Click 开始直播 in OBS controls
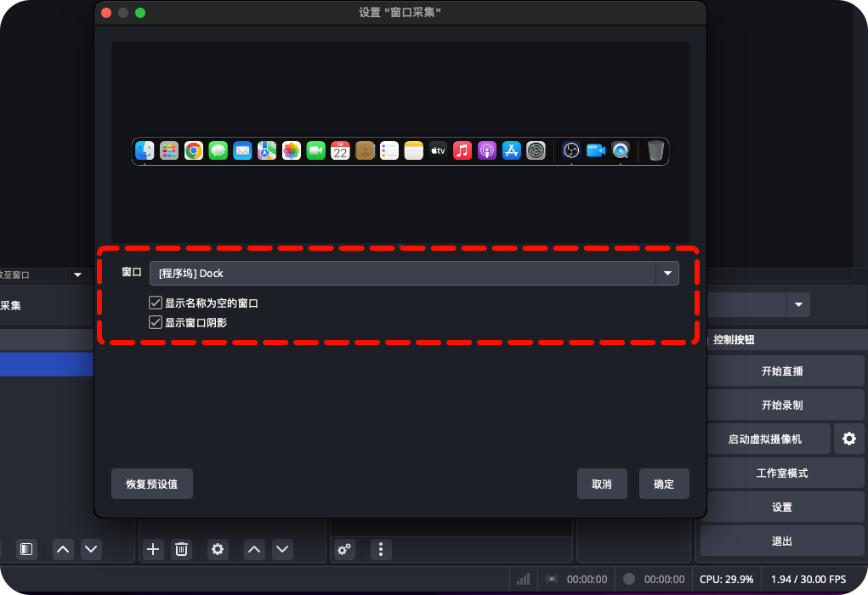This screenshot has width=868, height=595. coord(782,371)
